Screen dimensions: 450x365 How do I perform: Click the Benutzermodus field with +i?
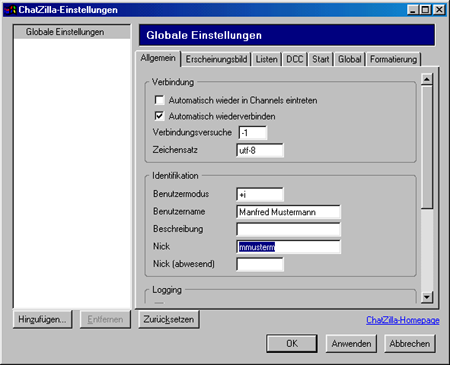[x=260, y=194]
